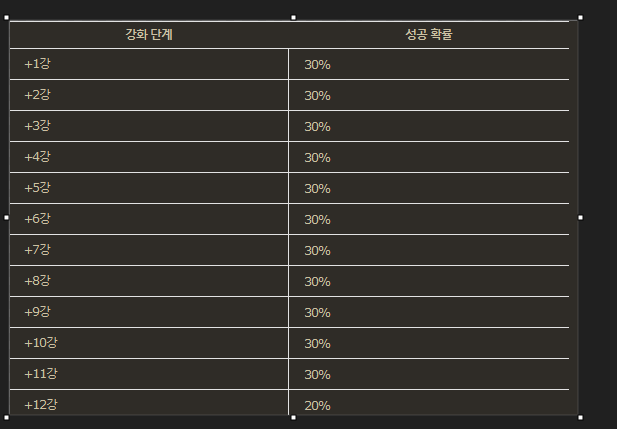Select the 30% cell beside +6강
The height and width of the screenshot is (429, 617).
(x=317, y=220)
